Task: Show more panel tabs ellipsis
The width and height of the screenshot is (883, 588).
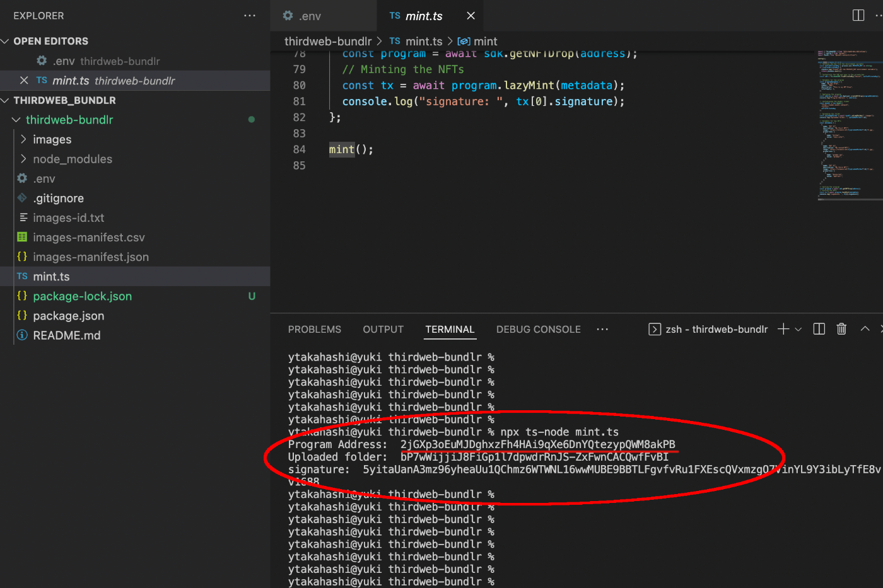Action: click(x=602, y=329)
